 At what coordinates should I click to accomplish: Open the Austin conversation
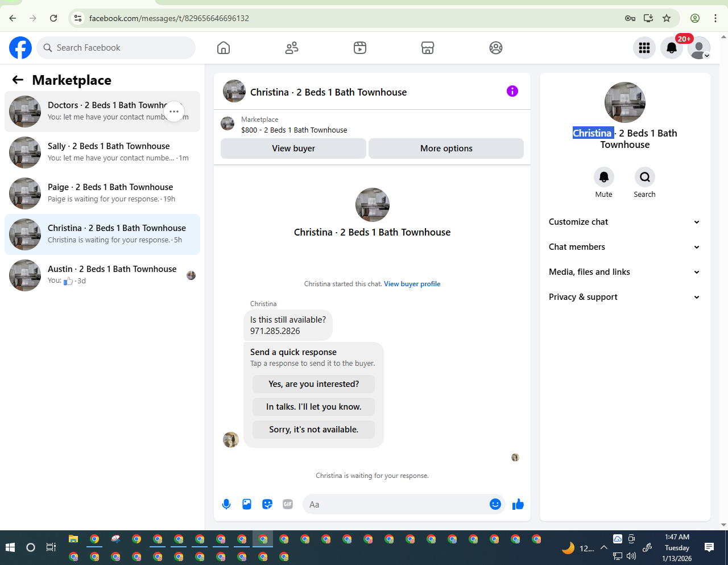102,275
